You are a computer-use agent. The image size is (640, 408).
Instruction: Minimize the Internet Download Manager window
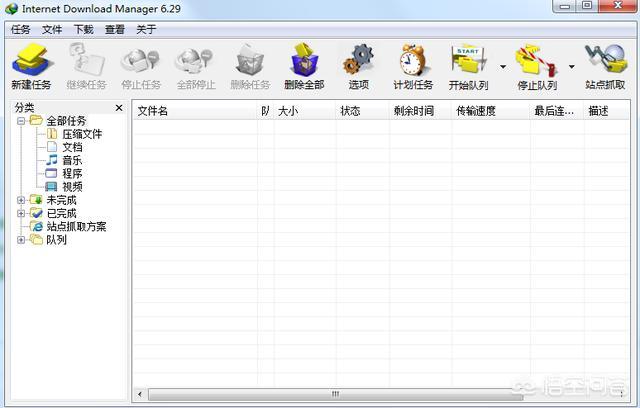pos(565,6)
